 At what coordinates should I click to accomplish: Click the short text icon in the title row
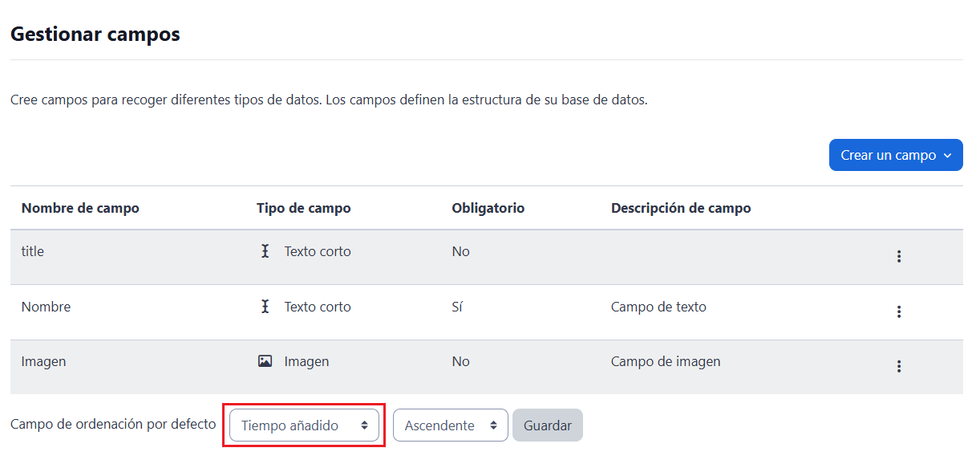(x=265, y=251)
